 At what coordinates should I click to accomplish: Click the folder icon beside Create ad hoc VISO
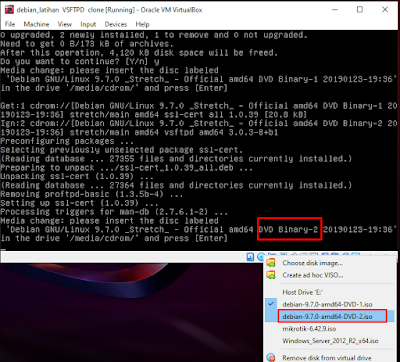(x=271, y=275)
